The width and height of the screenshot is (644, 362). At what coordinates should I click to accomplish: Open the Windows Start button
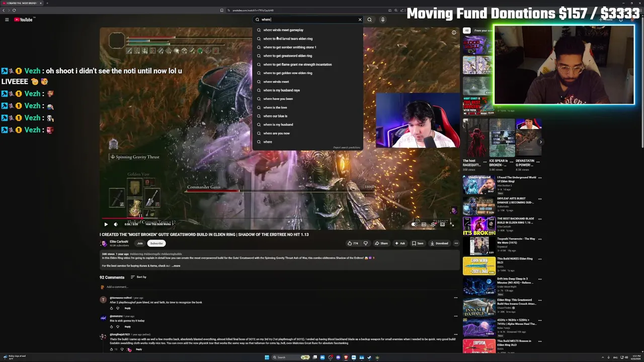click(267, 357)
